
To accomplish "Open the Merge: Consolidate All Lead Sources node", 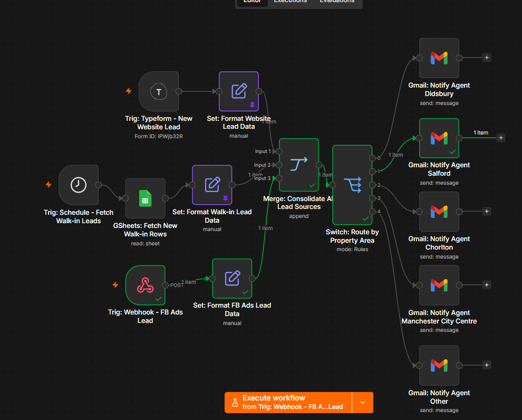I will click(x=299, y=165).
